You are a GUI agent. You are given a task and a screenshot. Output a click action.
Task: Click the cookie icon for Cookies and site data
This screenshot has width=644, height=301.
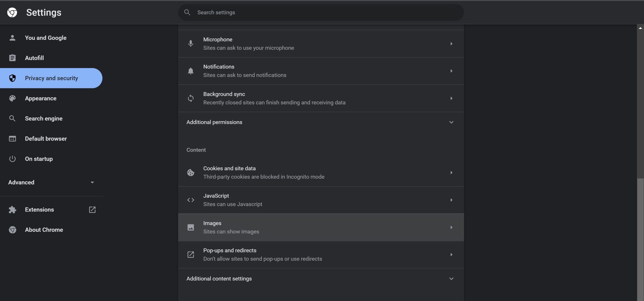click(x=191, y=173)
